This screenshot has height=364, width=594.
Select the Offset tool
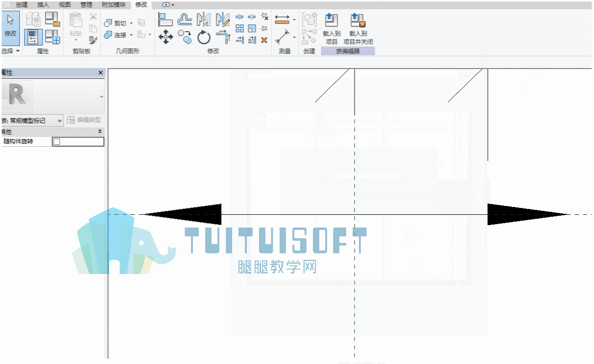(185, 20)
